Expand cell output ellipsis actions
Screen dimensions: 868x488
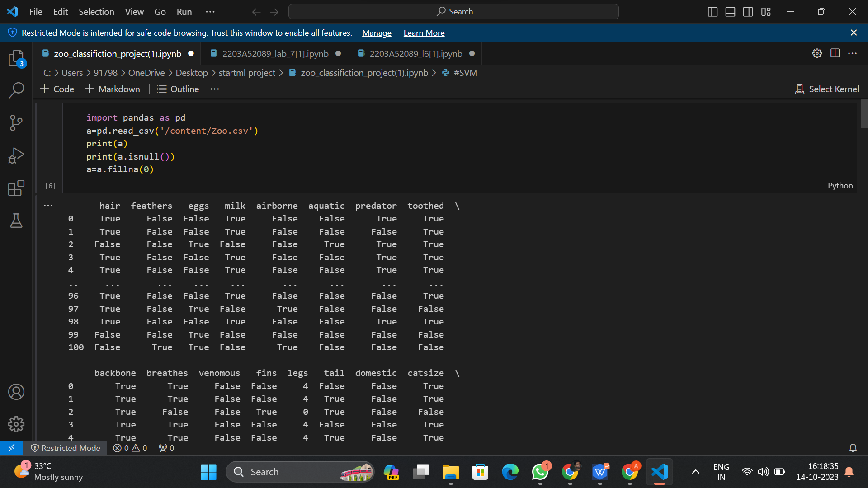pos(48,206)
